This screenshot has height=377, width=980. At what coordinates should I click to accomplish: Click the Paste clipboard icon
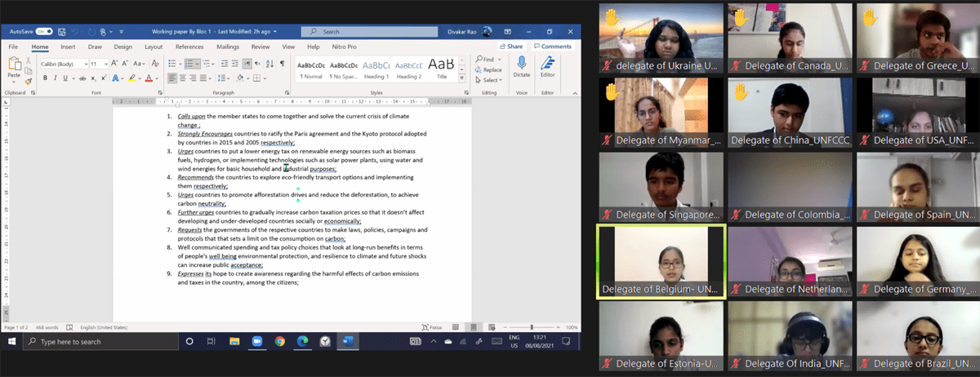15,64
